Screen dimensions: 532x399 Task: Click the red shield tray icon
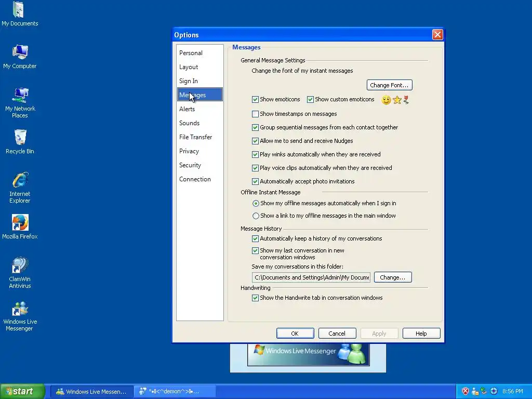[465, 391]
